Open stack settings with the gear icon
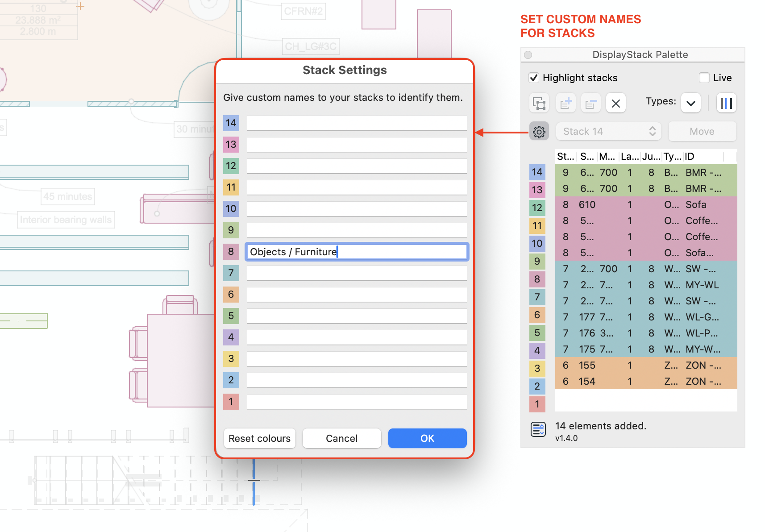765x532 pixels. point(539,132)
